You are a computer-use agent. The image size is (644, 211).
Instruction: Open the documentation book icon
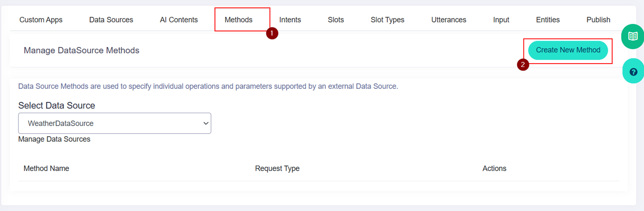coord(633,36)
